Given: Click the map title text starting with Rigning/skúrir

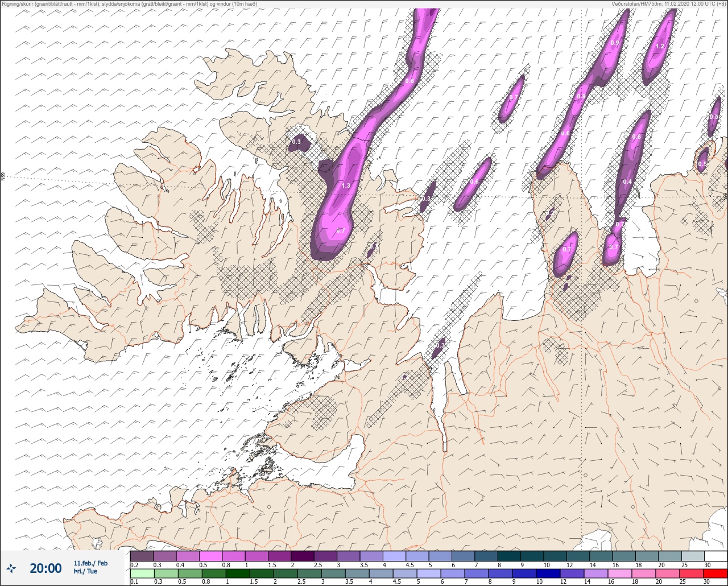Looking at the screenshot, I should pyautogui.click(x=130, y=4).
